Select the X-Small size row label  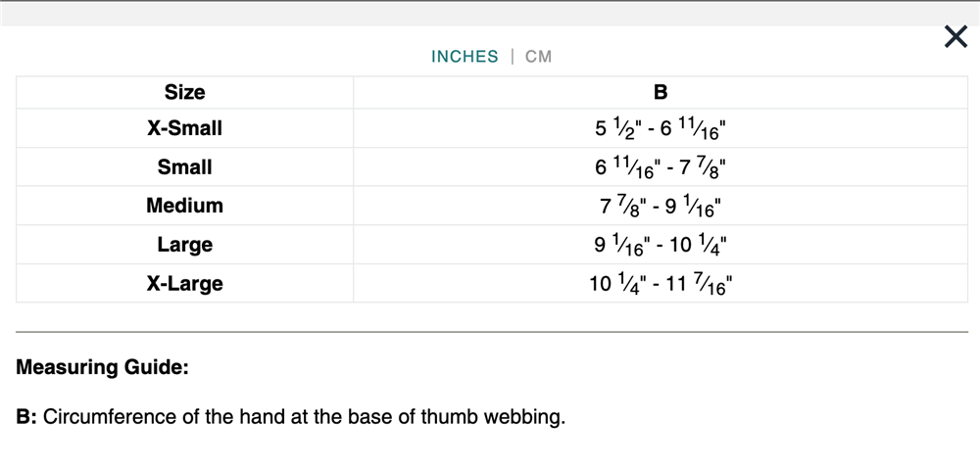click(184, 128)
